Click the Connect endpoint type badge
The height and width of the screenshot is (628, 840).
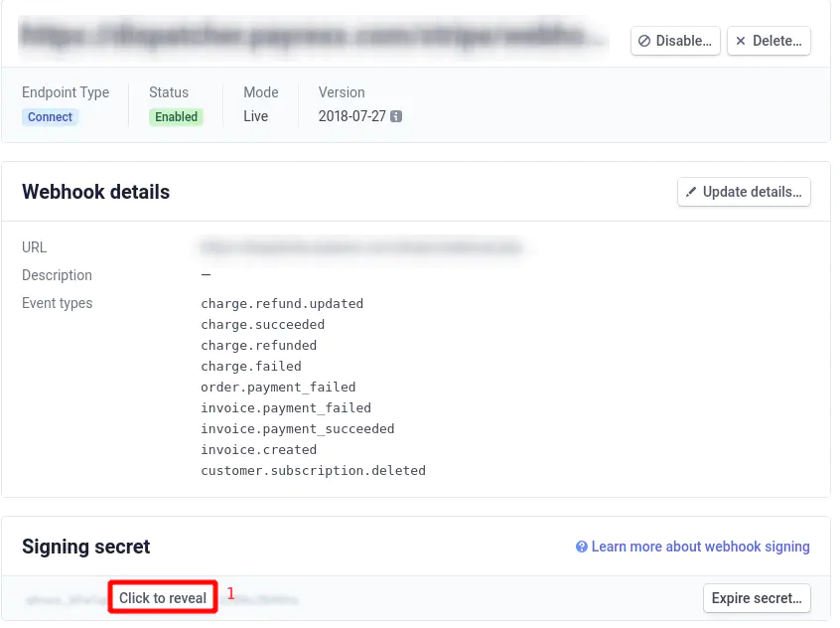pos(50,116)
